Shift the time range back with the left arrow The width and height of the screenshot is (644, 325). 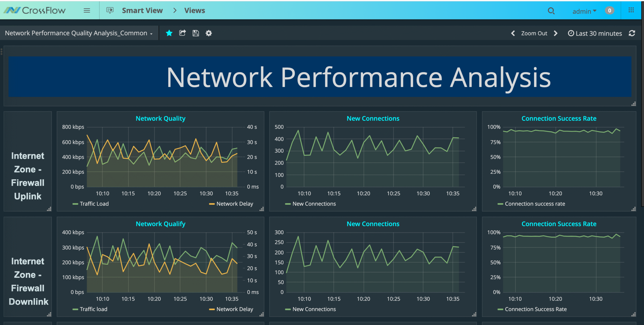513,33
